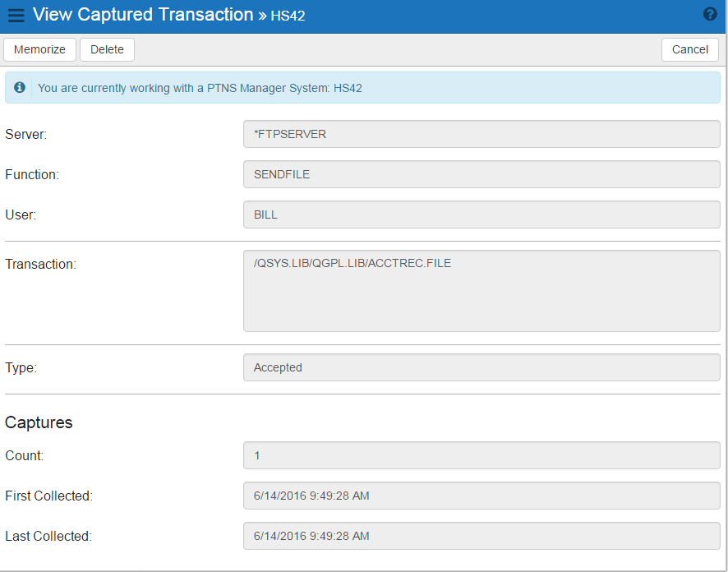Open the hamburger navigation menu
This screenshot has width=728, height=572.
(x=16, y=15)
